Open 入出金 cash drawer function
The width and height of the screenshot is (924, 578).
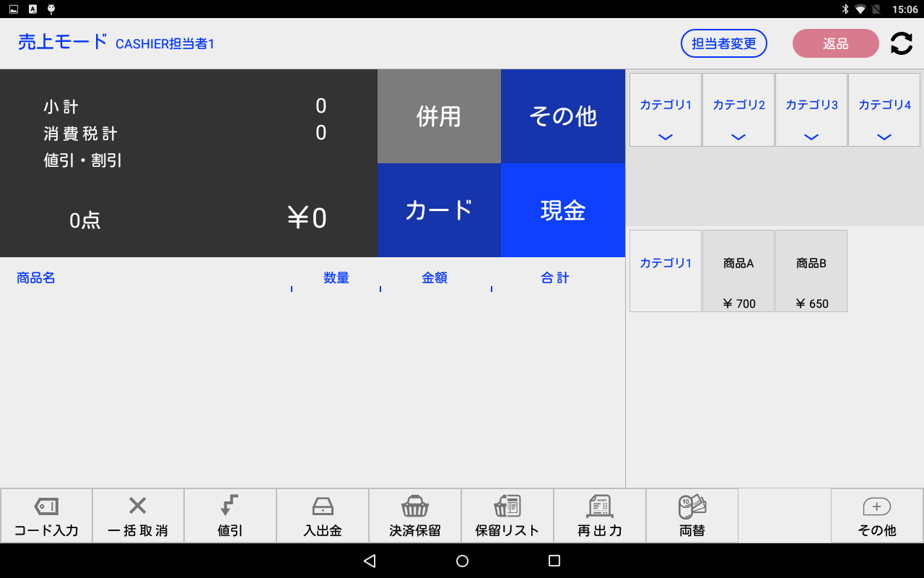pos(323,516)
